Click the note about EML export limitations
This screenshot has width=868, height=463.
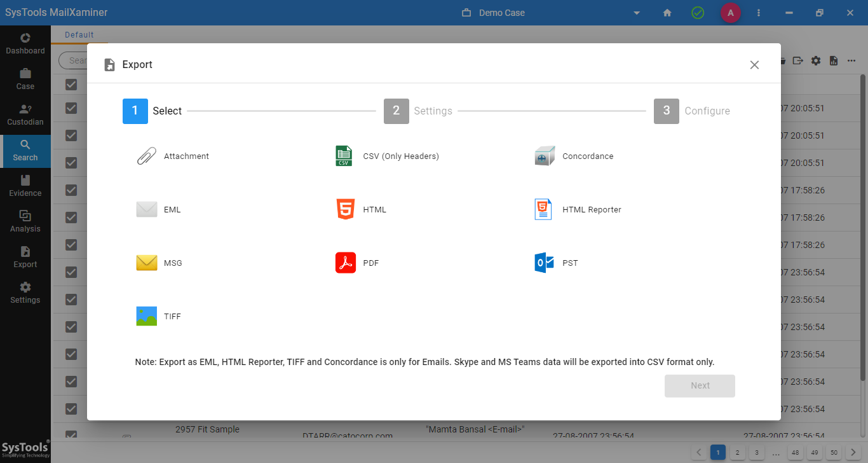(x=424, y=362)
